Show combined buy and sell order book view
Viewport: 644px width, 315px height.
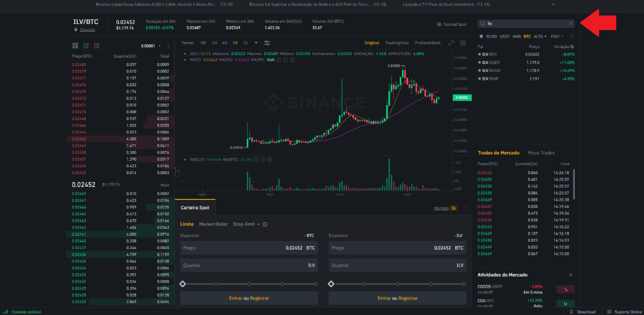(75, 46)
